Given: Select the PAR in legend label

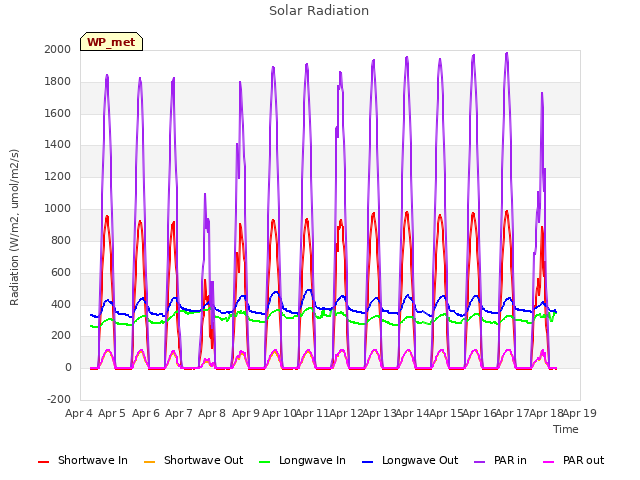Looking at the screenshot, I should pos(510,460).
